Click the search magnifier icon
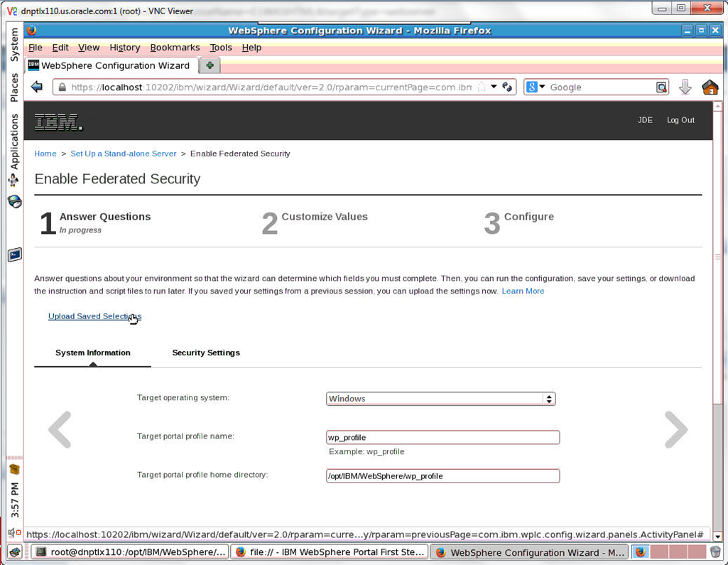The height and width of the screenshot is (565, 728). pos(661,87)
